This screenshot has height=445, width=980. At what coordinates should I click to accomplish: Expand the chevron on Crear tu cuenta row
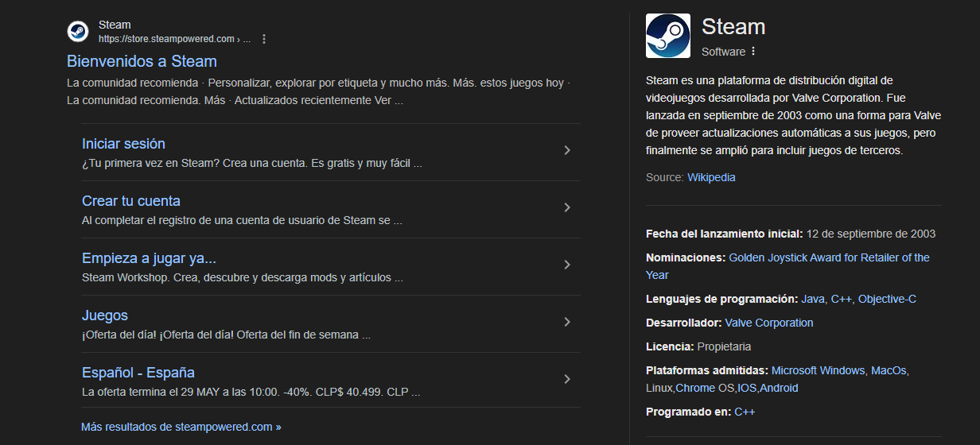coord(567,207)
